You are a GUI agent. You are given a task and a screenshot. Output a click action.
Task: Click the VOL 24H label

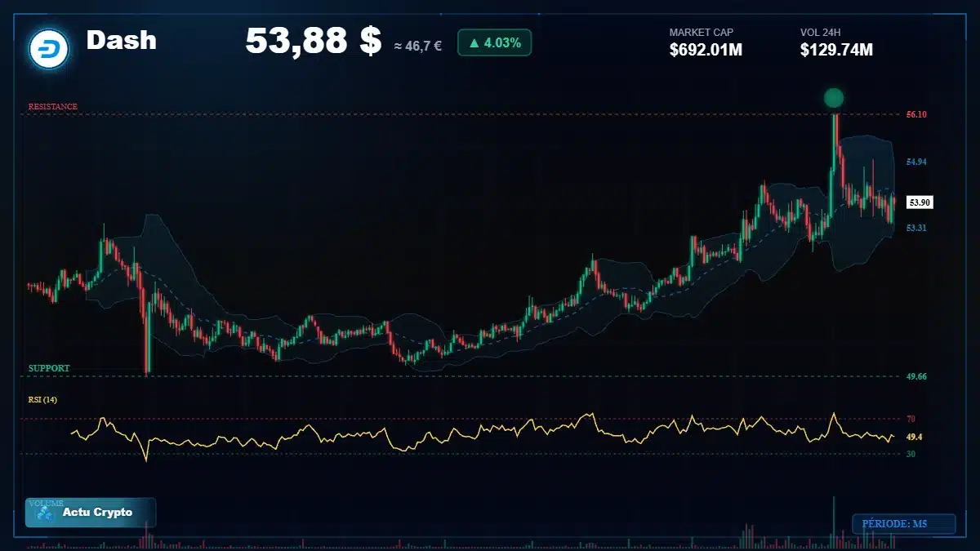[x=821, y=33]
